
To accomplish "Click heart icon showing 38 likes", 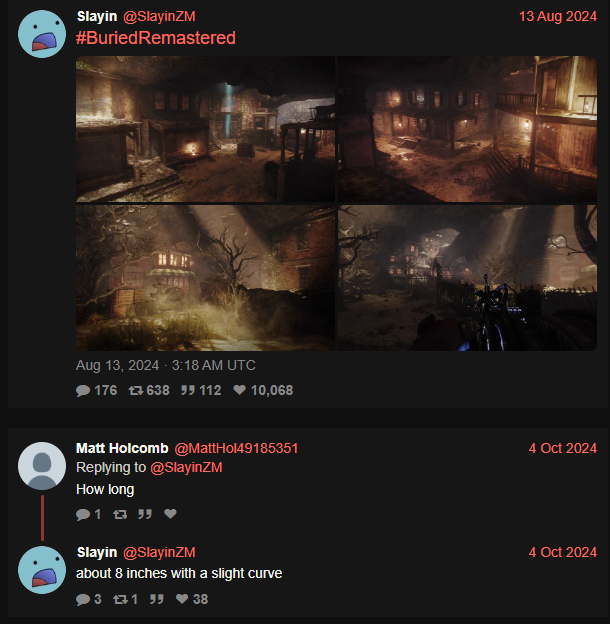I will (182, 599).
